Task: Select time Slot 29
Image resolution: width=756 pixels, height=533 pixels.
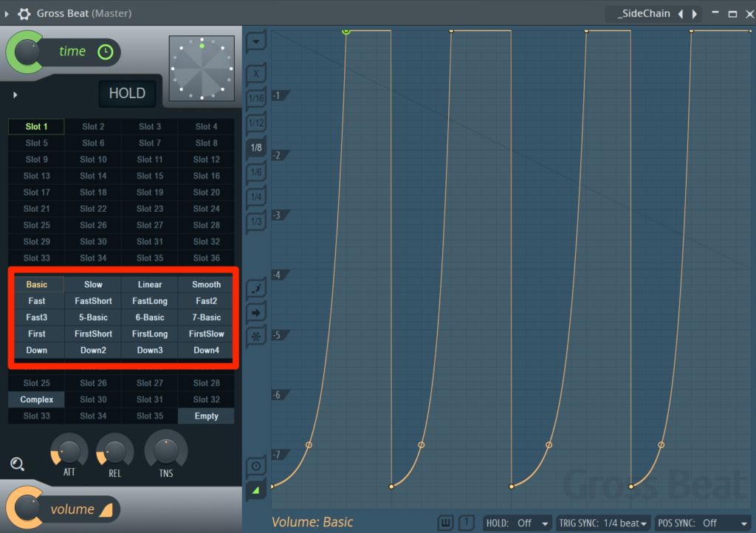Action: 37,241
